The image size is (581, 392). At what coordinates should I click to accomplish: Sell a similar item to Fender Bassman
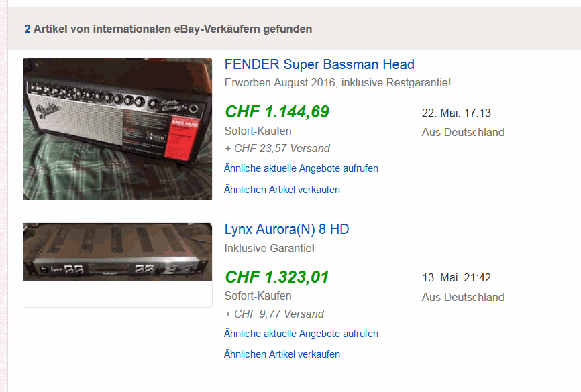click(282, 190)
